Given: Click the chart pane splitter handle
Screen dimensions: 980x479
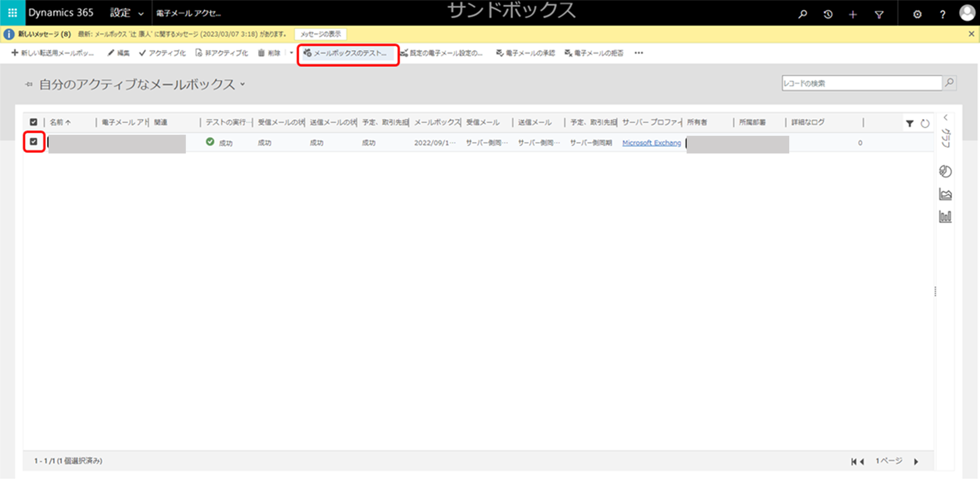Looking at the screenshot, I should pos(935,291).
